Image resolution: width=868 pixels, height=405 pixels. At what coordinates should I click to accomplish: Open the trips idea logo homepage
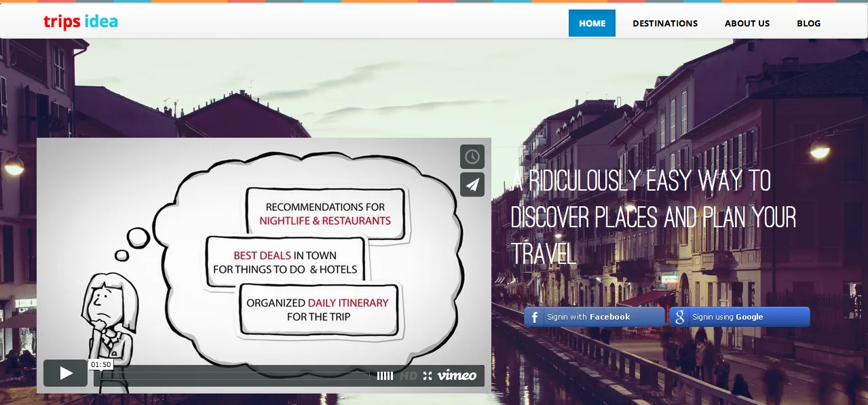pos(80,22)
